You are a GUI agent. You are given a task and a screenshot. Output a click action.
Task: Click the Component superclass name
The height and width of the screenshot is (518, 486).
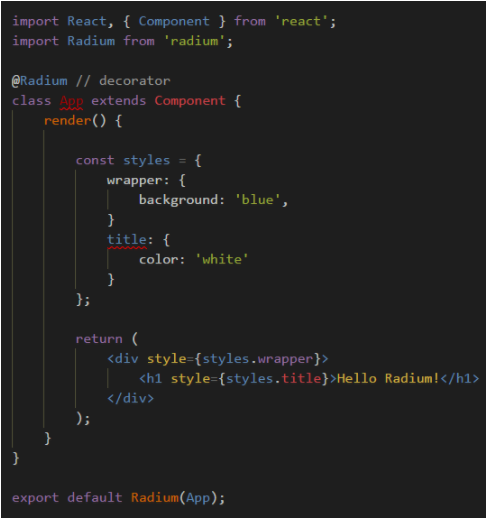(190, 101)
